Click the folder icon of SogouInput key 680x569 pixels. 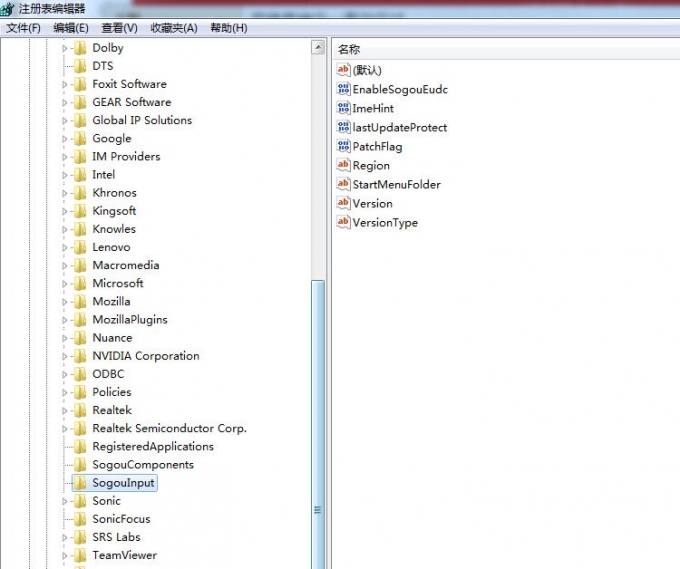[80, 483]
